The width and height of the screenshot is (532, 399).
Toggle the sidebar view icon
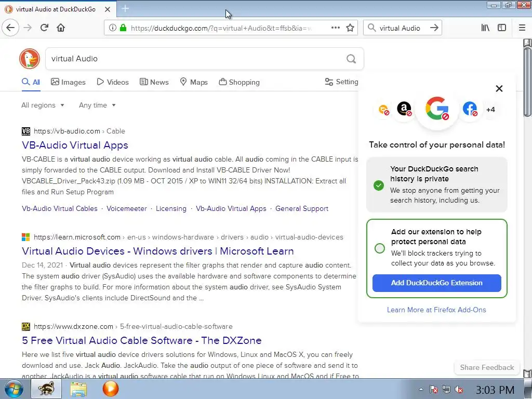502,28
